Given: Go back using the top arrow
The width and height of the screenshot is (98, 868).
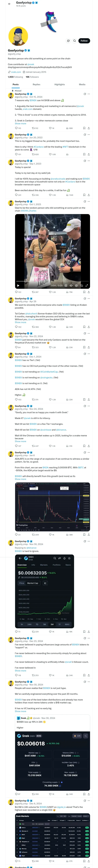Looking at the screenshot, I should [9, 4].
